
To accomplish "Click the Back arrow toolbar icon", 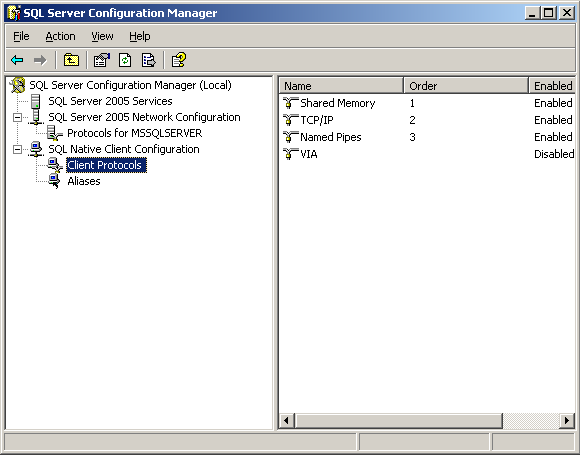I will [17, 60].
